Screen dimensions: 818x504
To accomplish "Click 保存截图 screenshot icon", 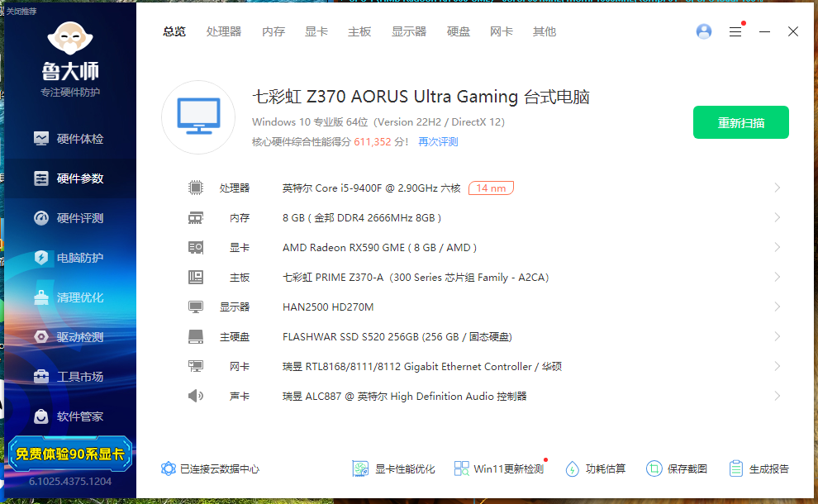I will [654, 468].
